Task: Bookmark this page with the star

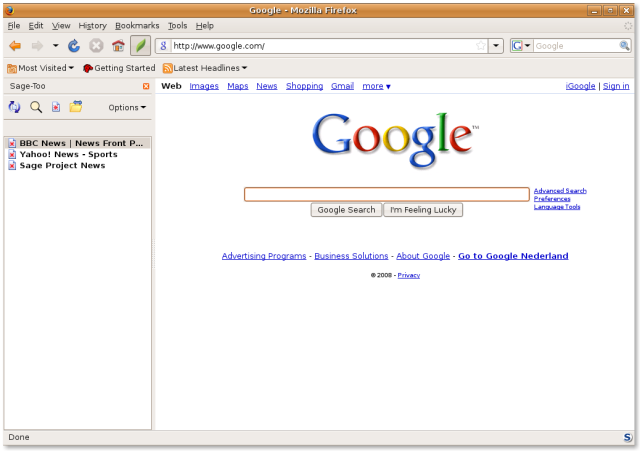Action: click(480, 46)
